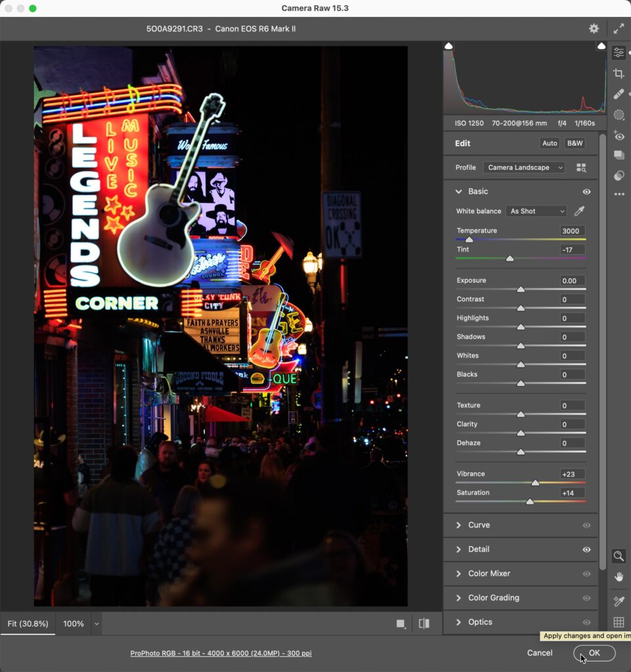Toggle Curve panel visibility eye

pyautogui.click(x=586, y=525)
